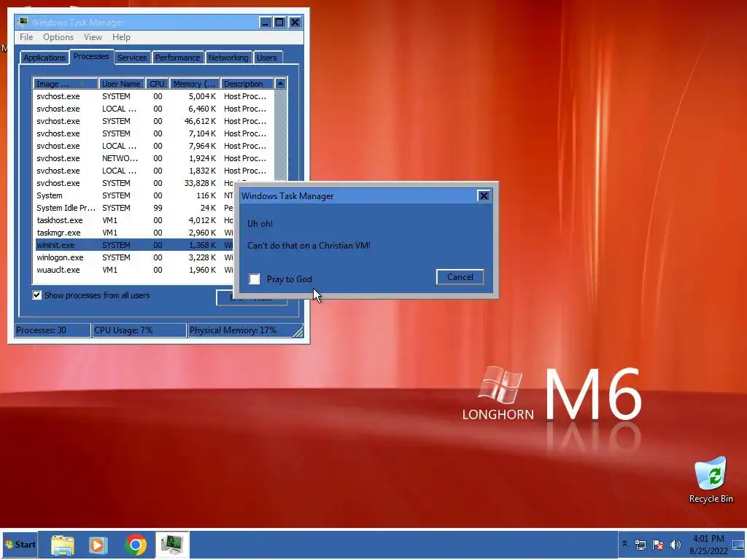
Task: Select the NETWO... svchost.exe row
Action: (x=154, y=158)
